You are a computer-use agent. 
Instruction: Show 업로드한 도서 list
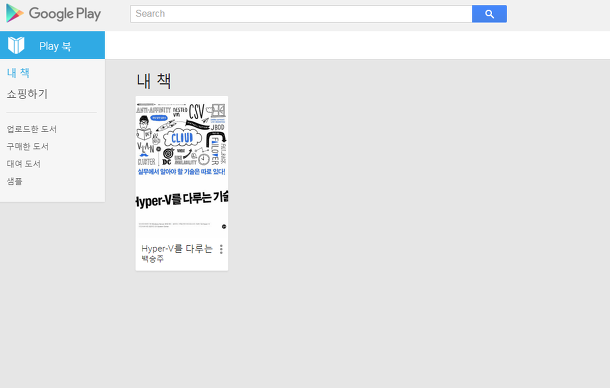(x=32, y=129)
